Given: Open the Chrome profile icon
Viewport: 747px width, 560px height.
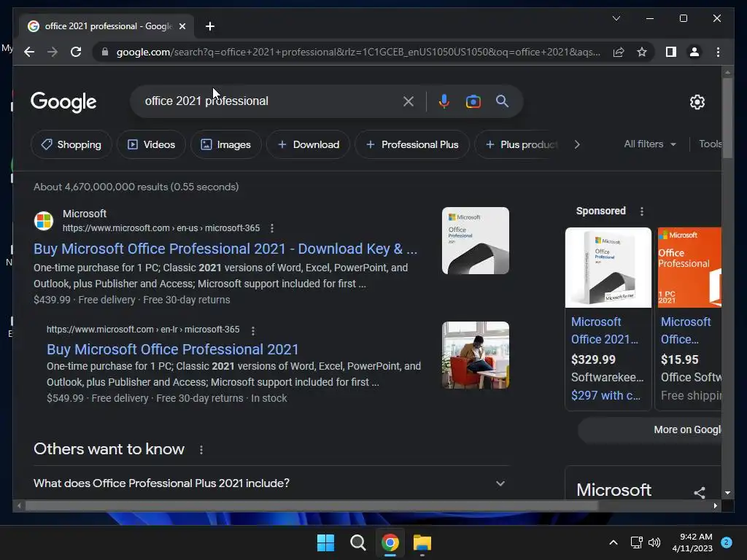Looking at the screenshot, I should [694, 52].
